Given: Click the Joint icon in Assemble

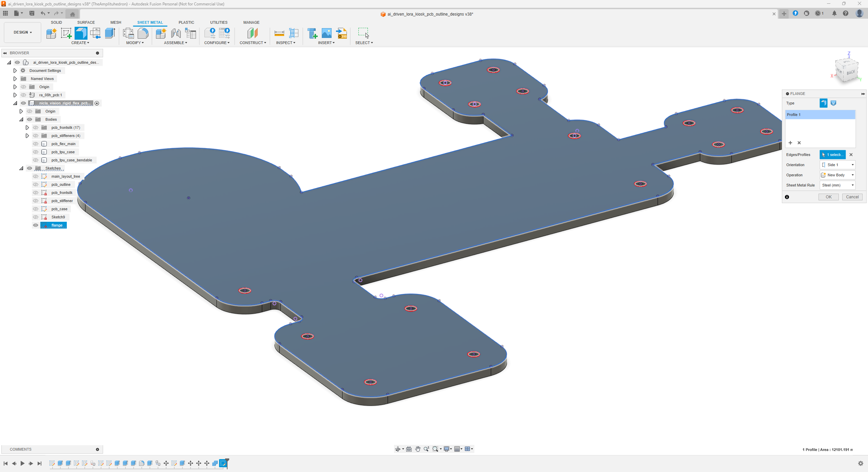Looking at the screenshot, I should coord(176,33).
